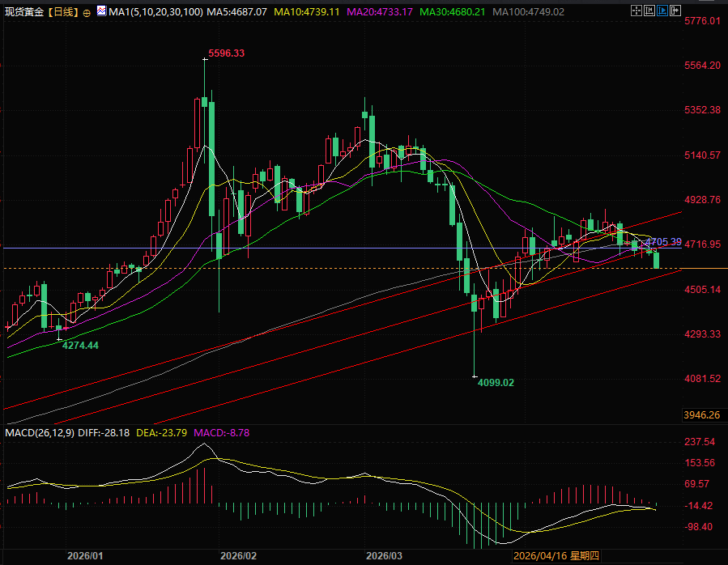Select the yellow DEA:-23.79 value
The height and width of the screenshot is (565, 728).
tap(162, 433)
